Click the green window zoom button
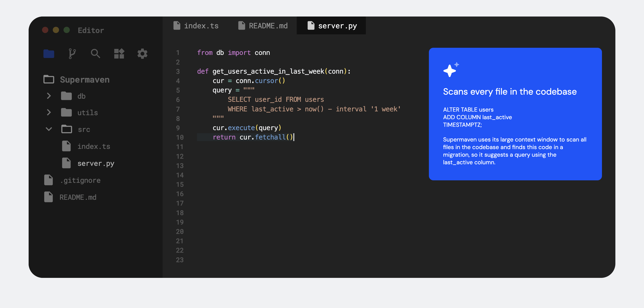Image resolution: width=644 pixels, height=308 pixels. coord(66,30)
